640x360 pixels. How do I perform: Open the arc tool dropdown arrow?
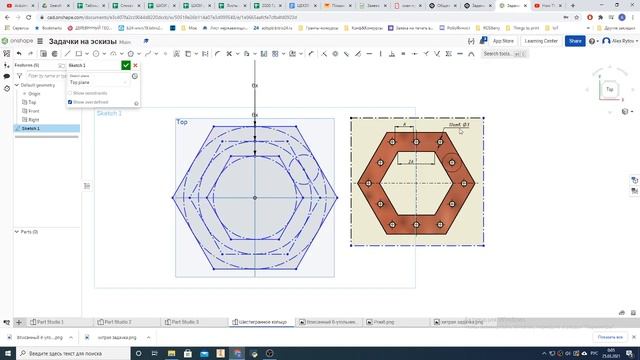click(x=122, y=53)
